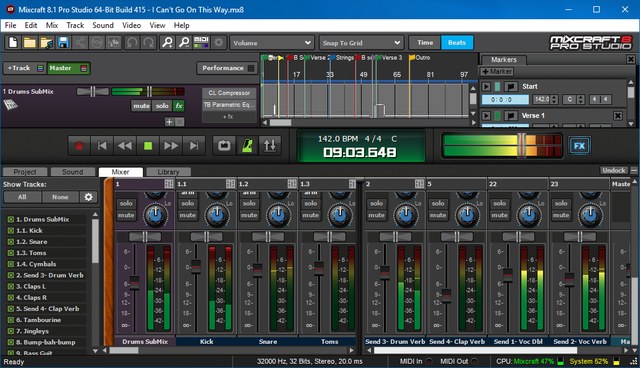Jump to end with the transport control
This screenshot has height=368, width=640.
pos(194,146)
